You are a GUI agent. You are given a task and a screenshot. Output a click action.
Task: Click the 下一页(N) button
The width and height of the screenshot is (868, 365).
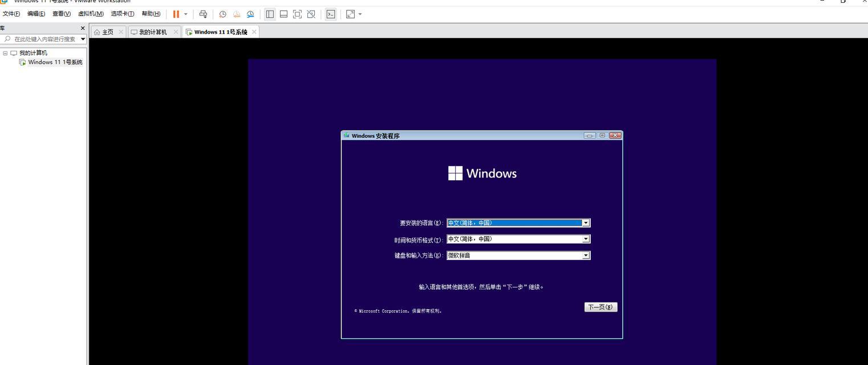601,307
